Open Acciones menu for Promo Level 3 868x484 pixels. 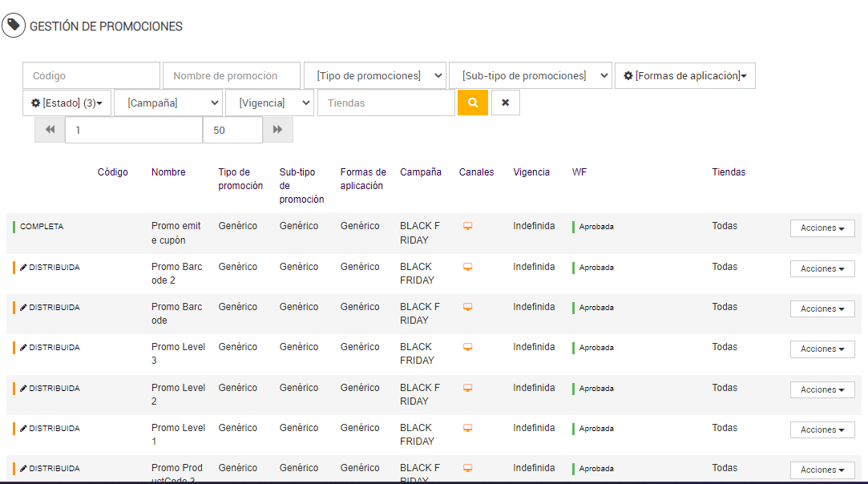[822, 349]
